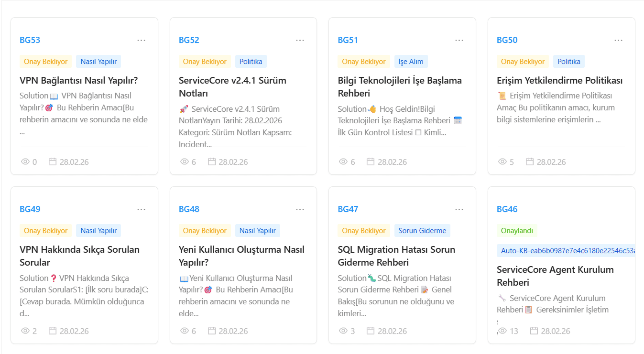This screenshot has height=354, width=644.
Task: Open the BG50 article link
Action: tap(507, 40)
